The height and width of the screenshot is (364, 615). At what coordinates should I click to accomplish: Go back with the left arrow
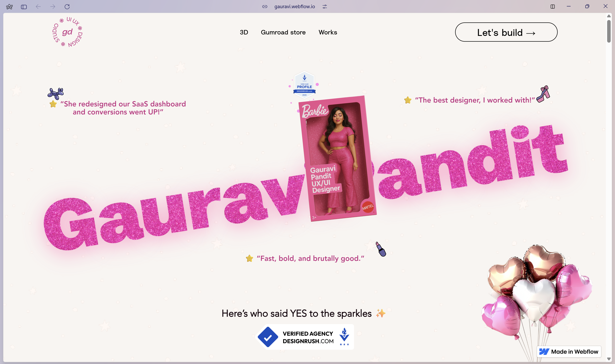pyautogui.click(x=38, y=7)
